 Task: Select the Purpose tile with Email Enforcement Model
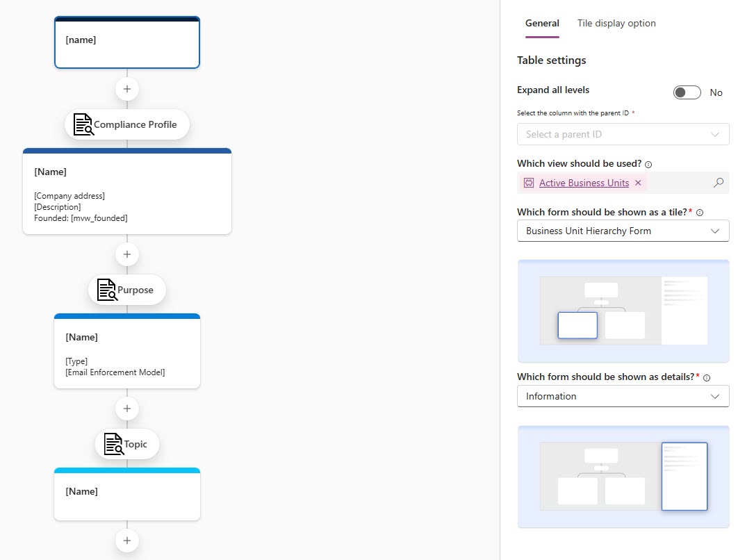(127, 352)
